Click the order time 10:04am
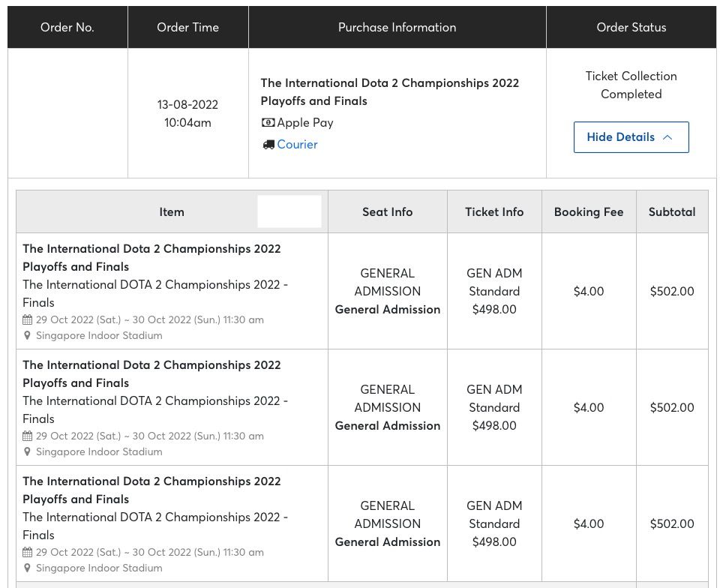 pos(187,123)
